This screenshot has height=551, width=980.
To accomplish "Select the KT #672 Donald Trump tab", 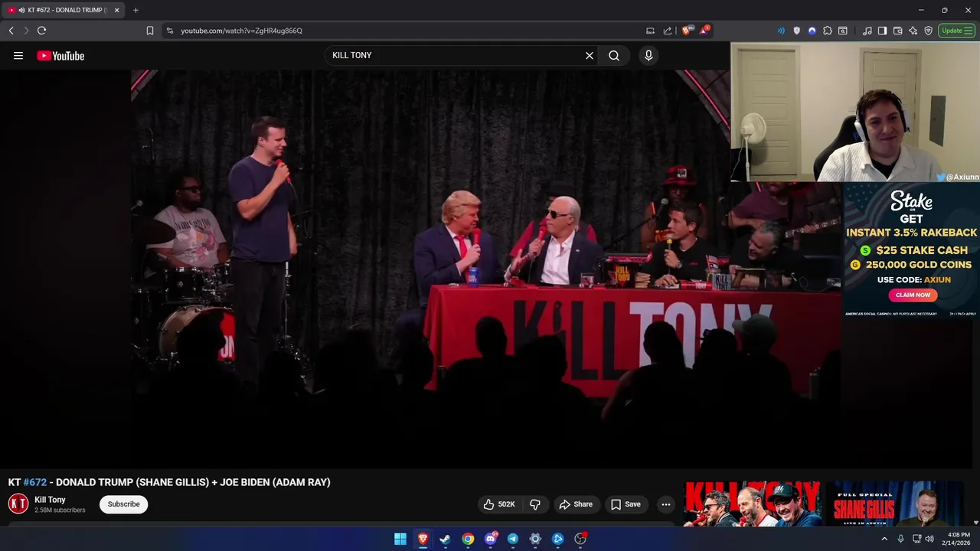I will coord(64,10).
